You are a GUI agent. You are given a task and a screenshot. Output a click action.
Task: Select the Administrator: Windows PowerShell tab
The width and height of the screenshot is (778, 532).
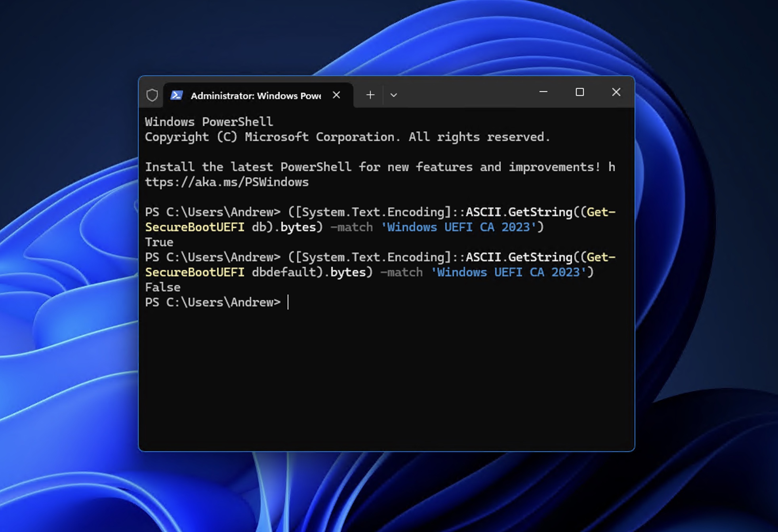point(256,96)
